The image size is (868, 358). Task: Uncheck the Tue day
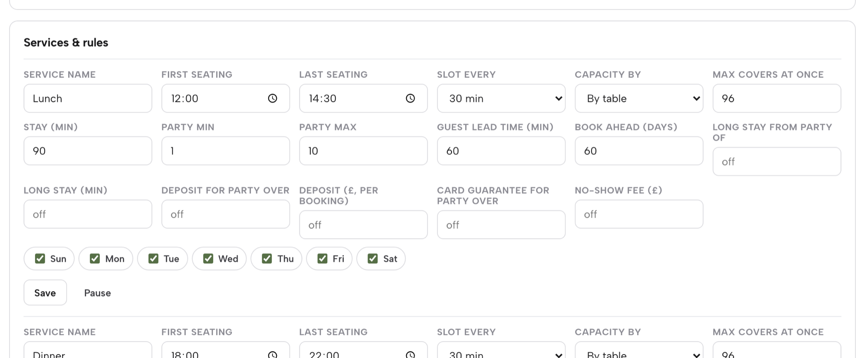pyautogui.click(x=153, y=259)
